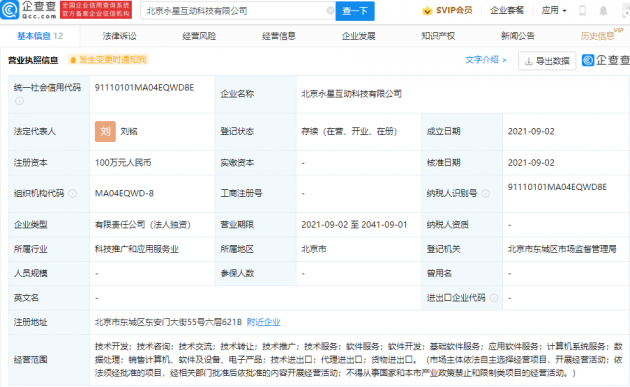Click the download icon in 导出数据 button
Viewport: 630px width, 387px height.
[x=529, y=61]
